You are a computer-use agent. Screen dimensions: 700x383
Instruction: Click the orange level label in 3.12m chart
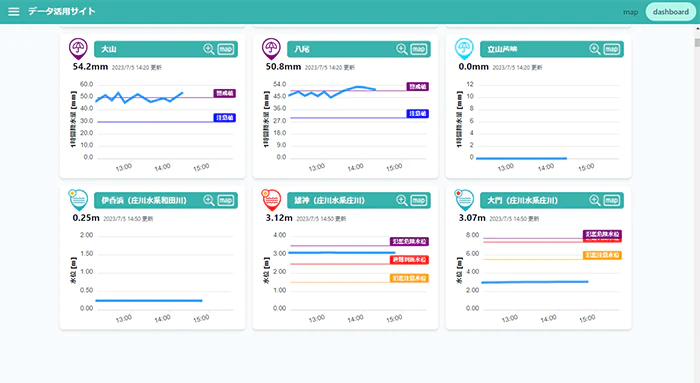[409, 278]
